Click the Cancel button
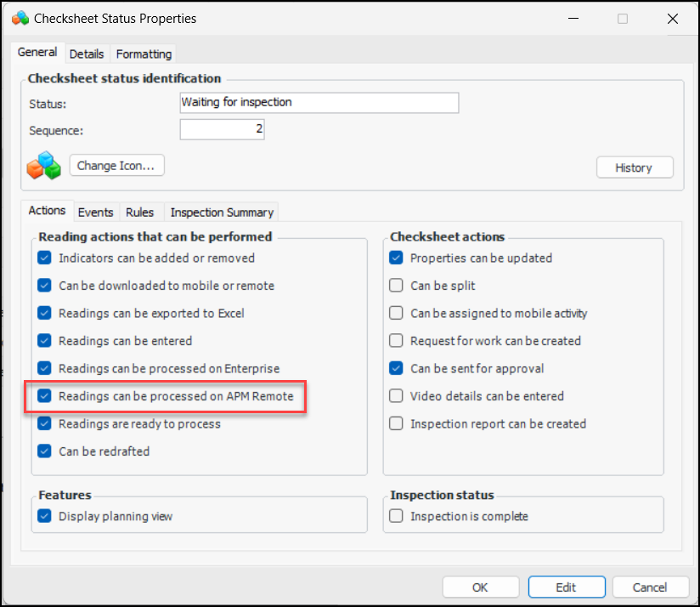This screenshot has height=607, width=700. (650, 587)
